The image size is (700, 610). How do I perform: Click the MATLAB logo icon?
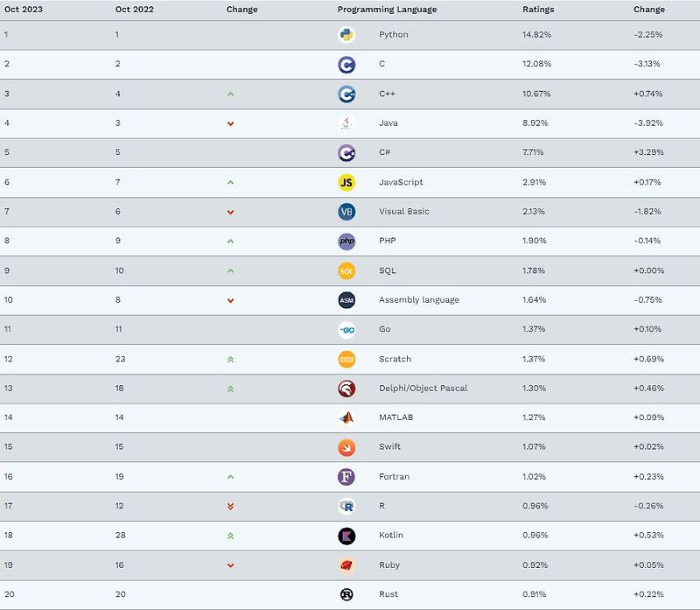pos(346,418)
